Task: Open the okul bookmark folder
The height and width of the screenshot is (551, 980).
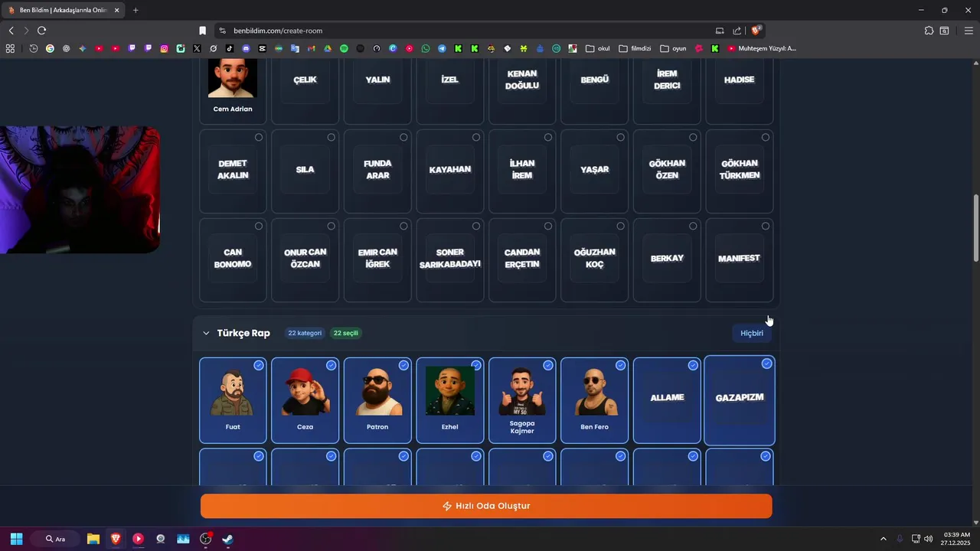Action: point(598,48)
